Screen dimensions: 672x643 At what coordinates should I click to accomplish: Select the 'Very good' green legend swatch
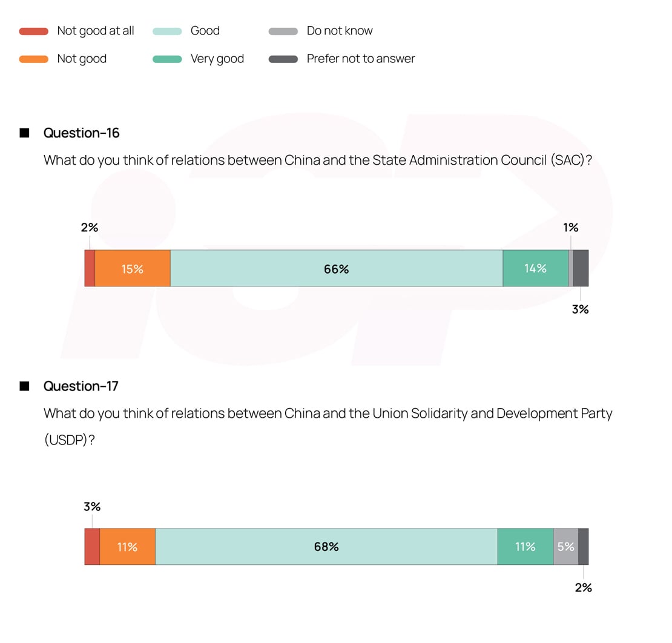click(167, 59)
